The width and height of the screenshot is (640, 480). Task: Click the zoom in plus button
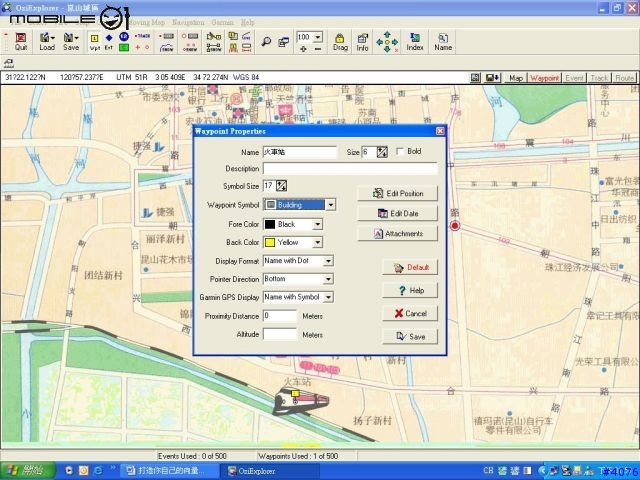pos(303,49)
